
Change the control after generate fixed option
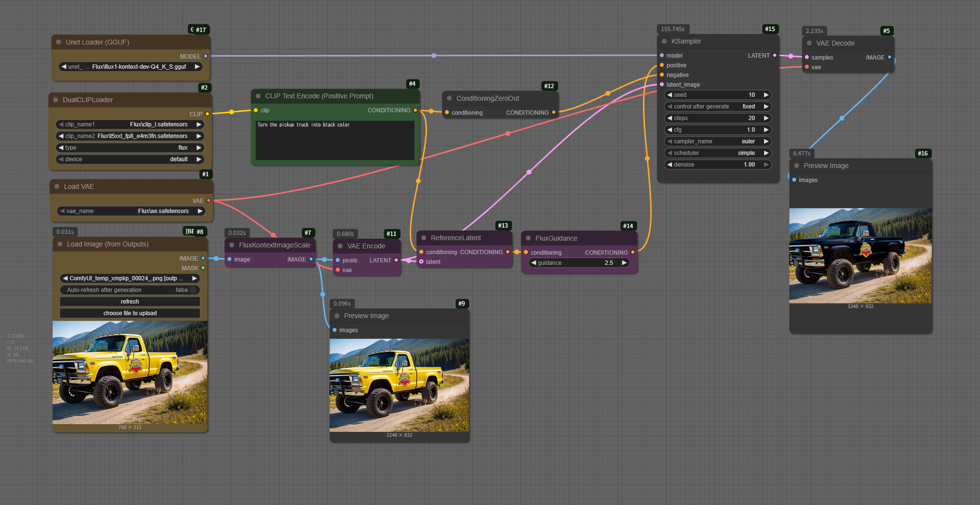click(717, 107)
